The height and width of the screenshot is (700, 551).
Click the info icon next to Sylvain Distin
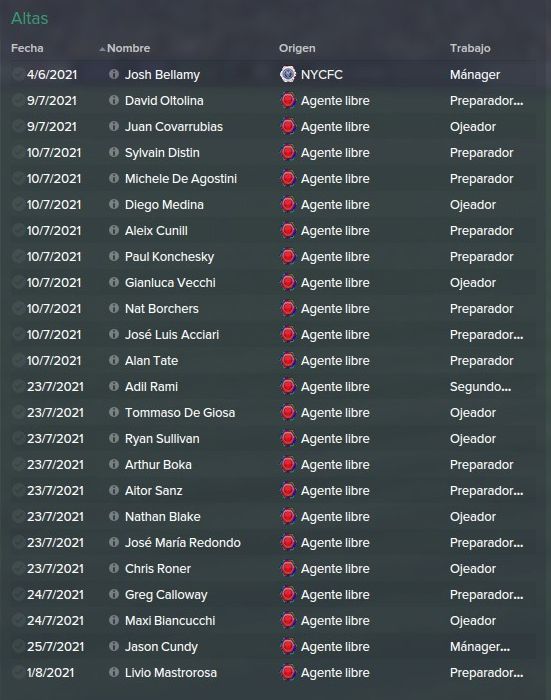114,152
